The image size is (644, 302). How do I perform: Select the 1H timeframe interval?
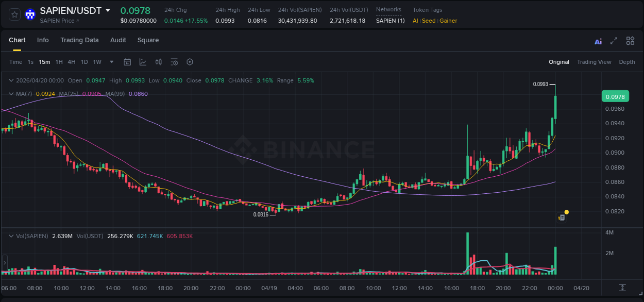click(x=59, y=62)
